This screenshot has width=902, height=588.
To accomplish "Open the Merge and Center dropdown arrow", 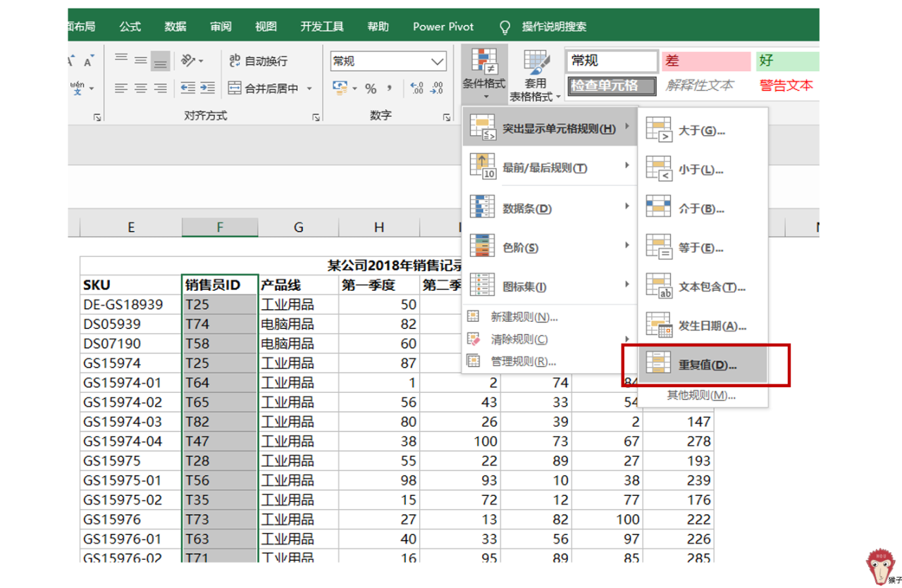I will tap(309, 87).
